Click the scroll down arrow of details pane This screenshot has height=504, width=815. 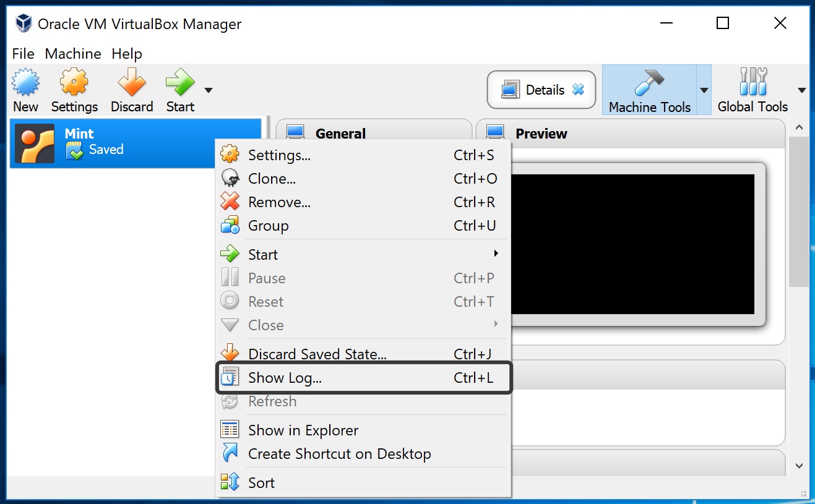click(x=799, y=466)
